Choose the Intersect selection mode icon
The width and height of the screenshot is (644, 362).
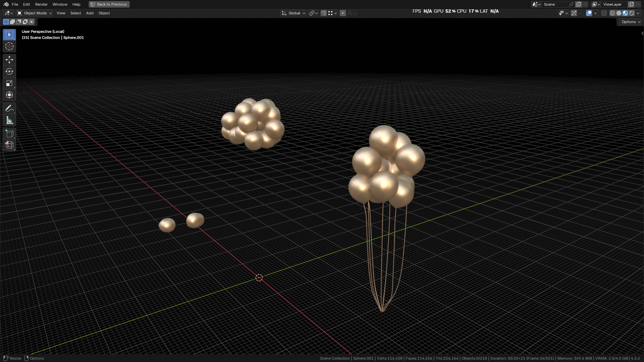pos(32,22)
